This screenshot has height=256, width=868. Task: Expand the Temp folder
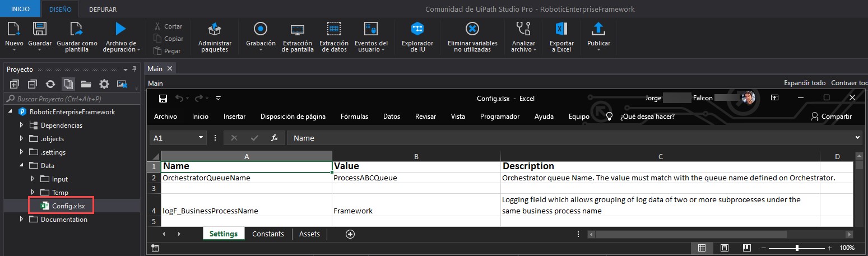33,192
